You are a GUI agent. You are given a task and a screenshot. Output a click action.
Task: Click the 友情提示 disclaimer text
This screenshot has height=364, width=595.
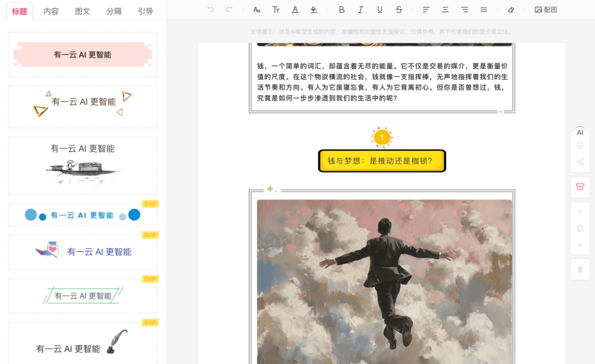click(382, 32)
